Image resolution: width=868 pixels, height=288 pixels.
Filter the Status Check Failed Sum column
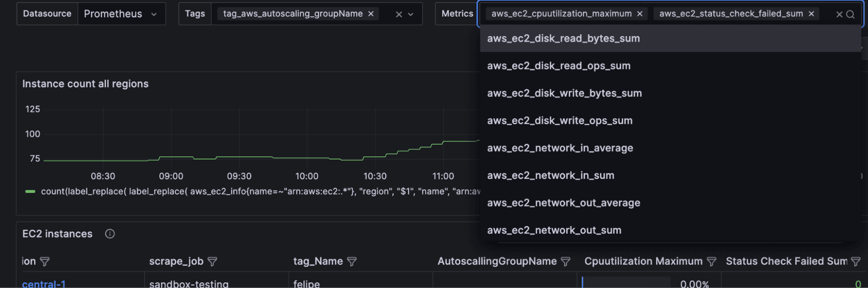tap(855, 262)
